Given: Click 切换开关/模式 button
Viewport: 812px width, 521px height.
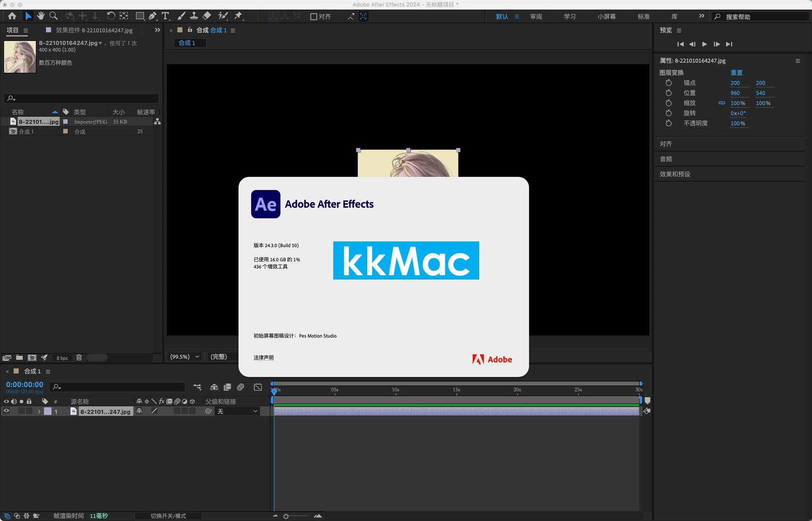Looking at the screenshot, I should (168, 516).
